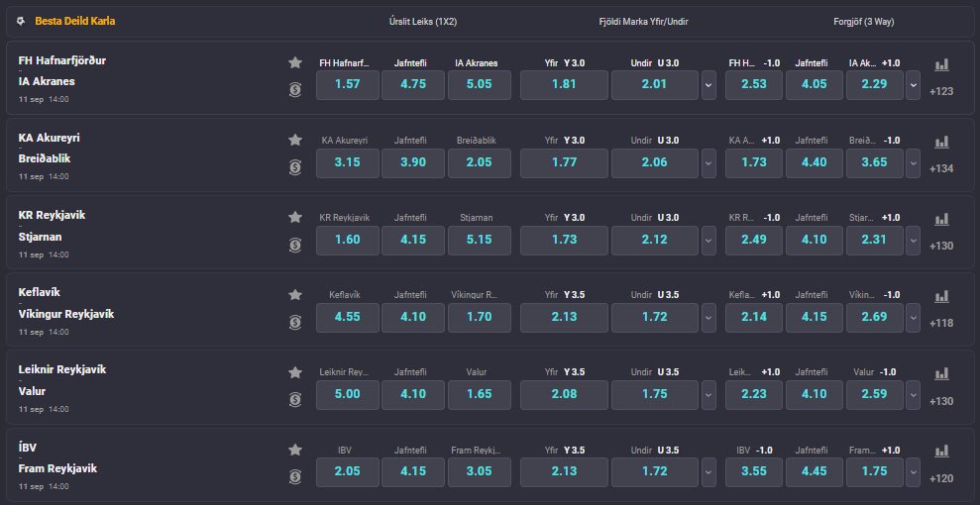Image resolution: width=980 pixels, height=505 pixels.
Task: Open statistics chart for KA Akureyri match
Action: 941,142
